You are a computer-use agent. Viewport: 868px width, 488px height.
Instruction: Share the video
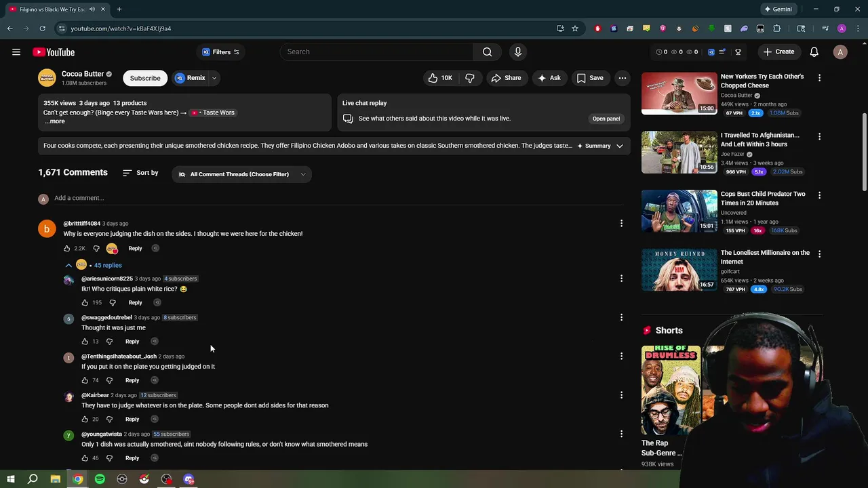click(x=506, y=78)
